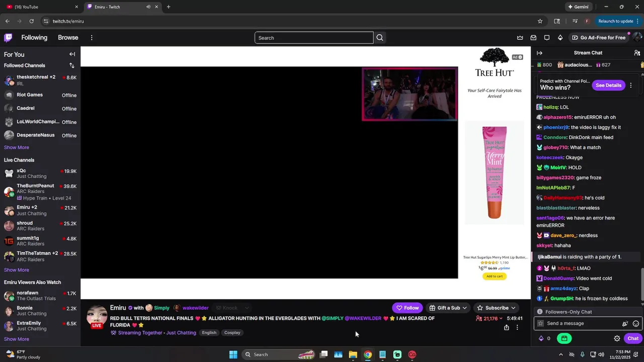Click the Cosplay tag
The width and height of the screenshot is (644, 362).
pyautogui.click(x=232, y=333)
